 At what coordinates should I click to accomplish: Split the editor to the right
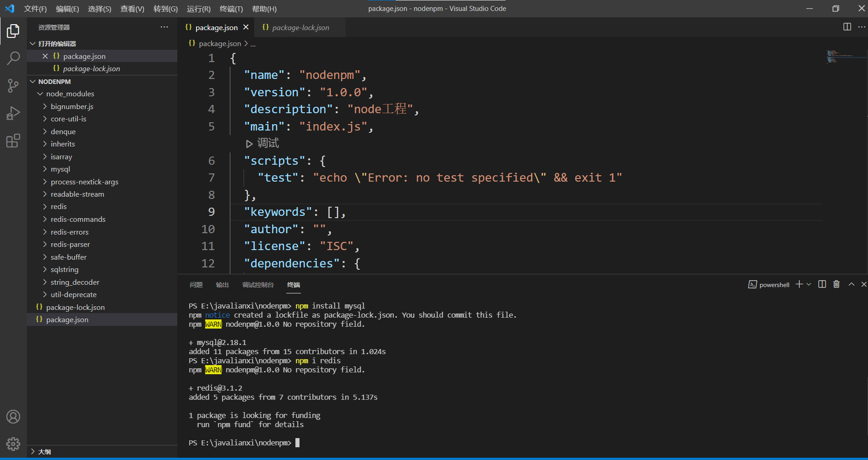click(847, 27)
